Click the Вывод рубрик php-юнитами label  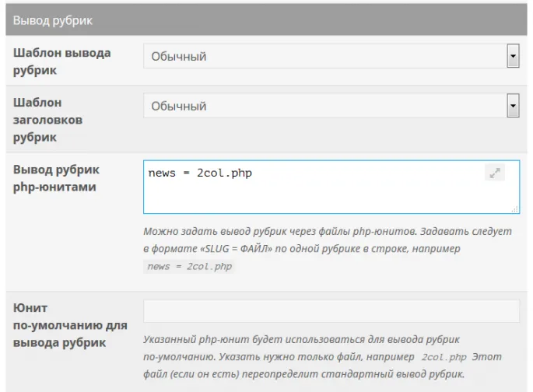coord(56,178)
